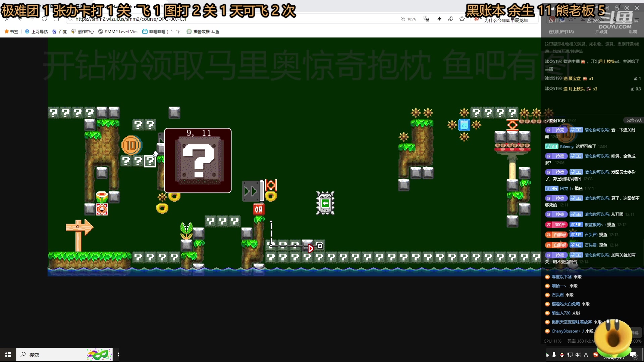Open the SMM2 Level Viewer bookmark

point(118,32)
